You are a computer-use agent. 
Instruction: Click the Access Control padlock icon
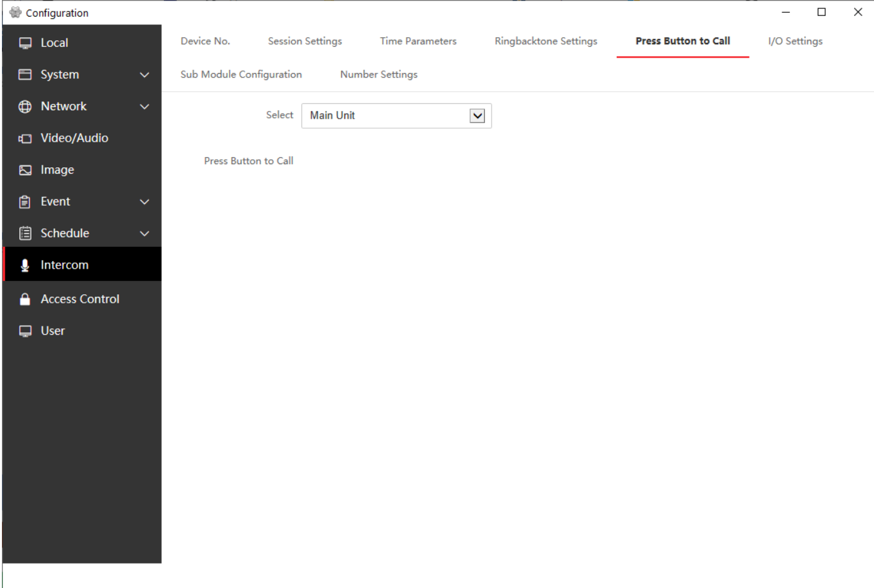click(25, 299)
